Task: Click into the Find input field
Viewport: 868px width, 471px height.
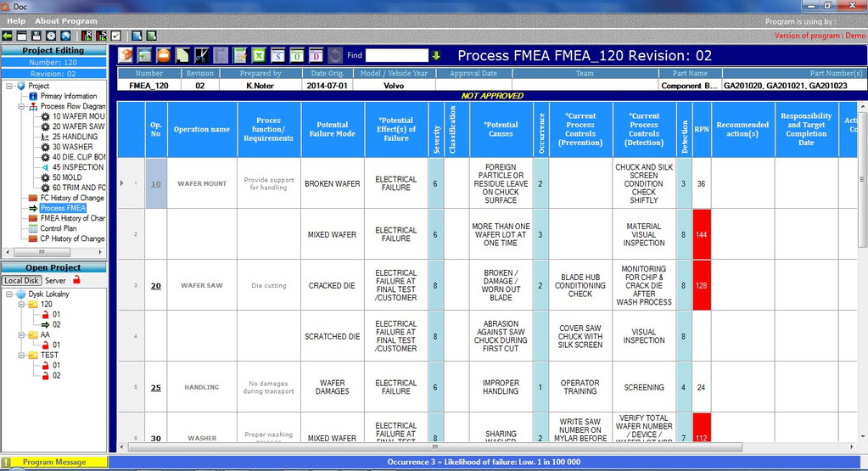Action: tap(397, 55)
